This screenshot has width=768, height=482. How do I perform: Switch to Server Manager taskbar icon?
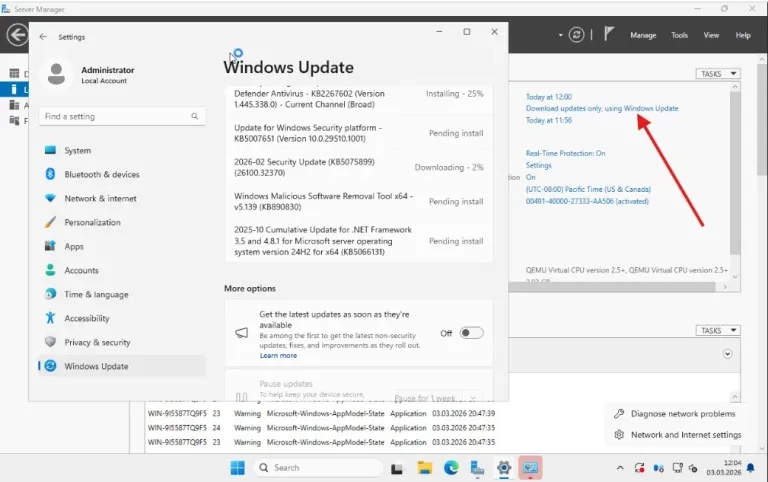click(477, 468)
